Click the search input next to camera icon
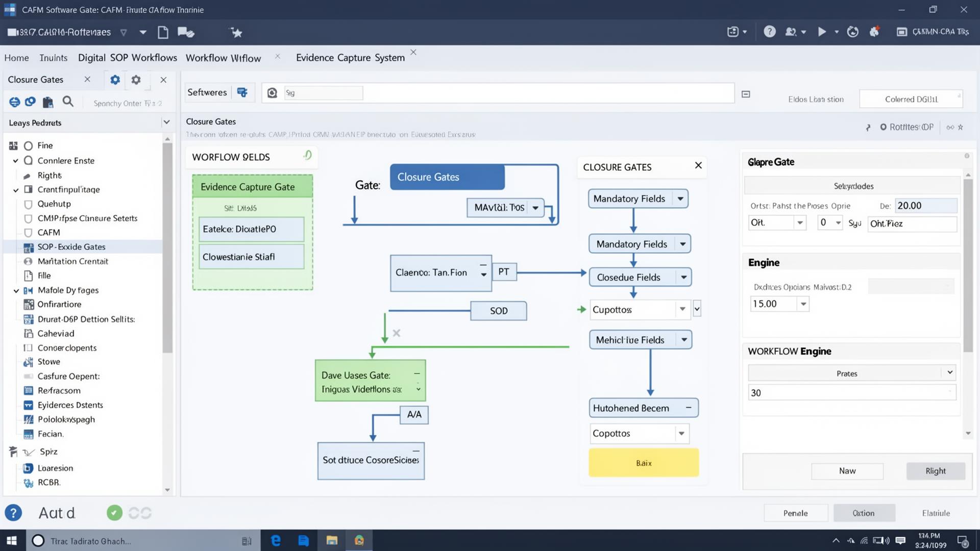The width and height of the screenshot is (980, 551). point(324,93)
